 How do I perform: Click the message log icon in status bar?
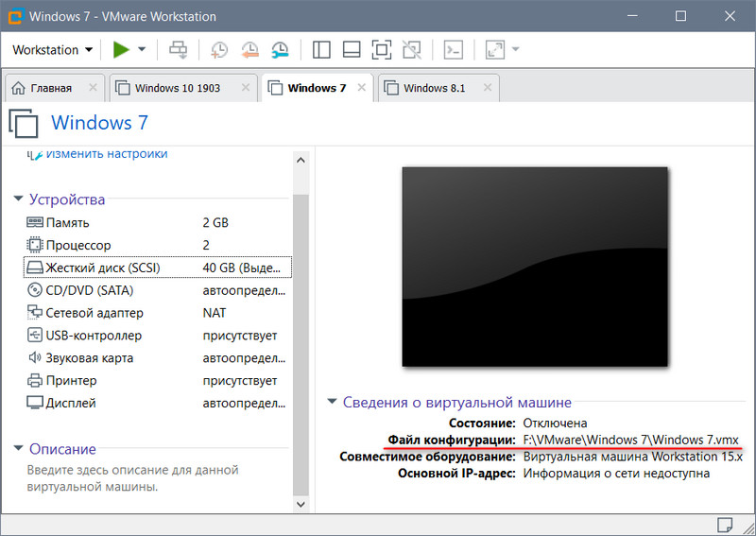(725, 525)
